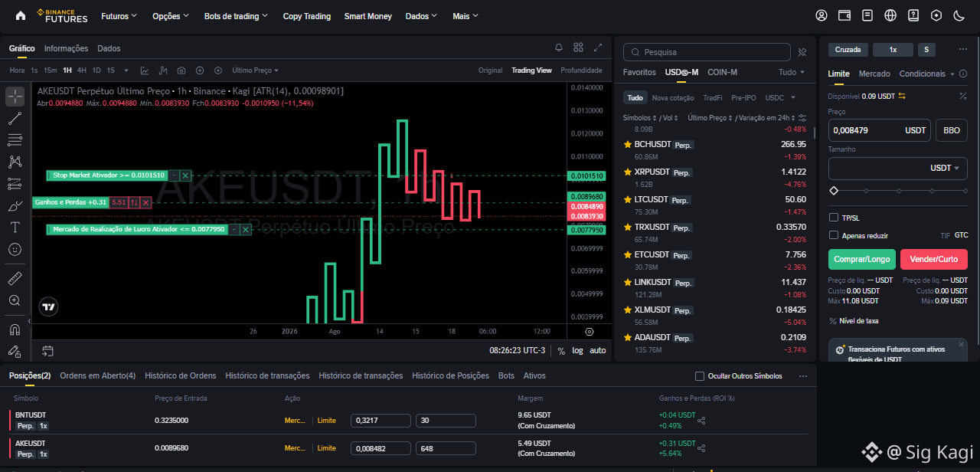Toggle magnet mode on the chart
980x472 pixels.
pos(15,329)
